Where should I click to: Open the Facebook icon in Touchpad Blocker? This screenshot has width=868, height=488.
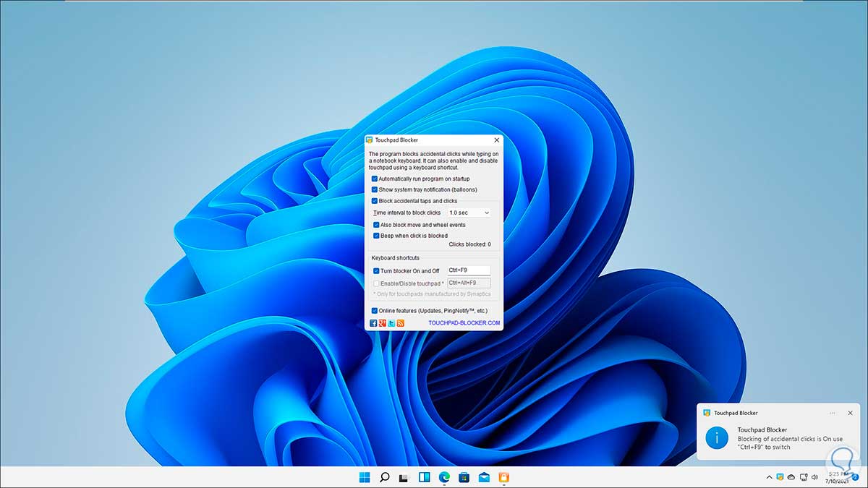[373, 323]
